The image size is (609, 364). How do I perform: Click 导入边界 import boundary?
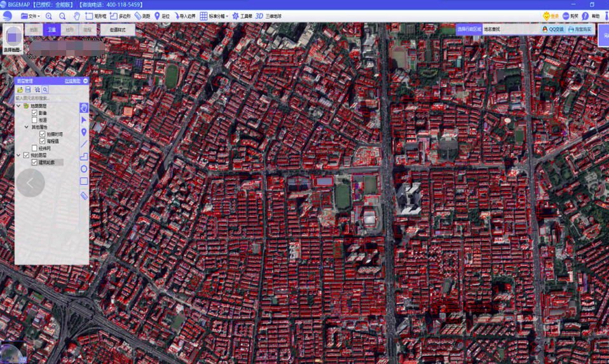click(185, 16)
